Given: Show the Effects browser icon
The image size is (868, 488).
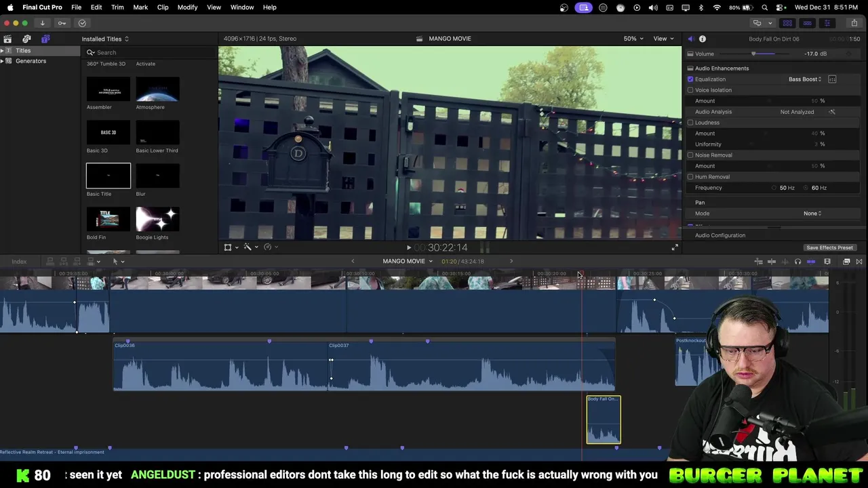Looking at the screenshot, I should pos(846,262).
